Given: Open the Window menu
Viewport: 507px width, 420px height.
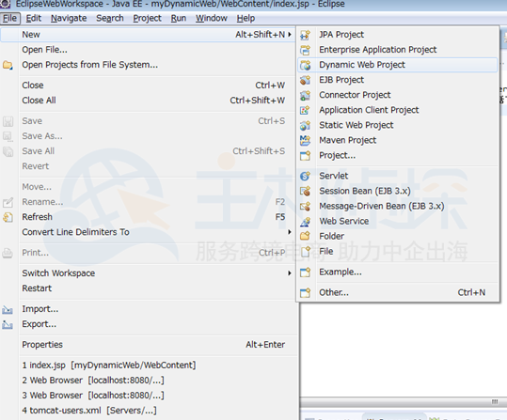Looking at the screenshot, I should [x=212, y=19].
